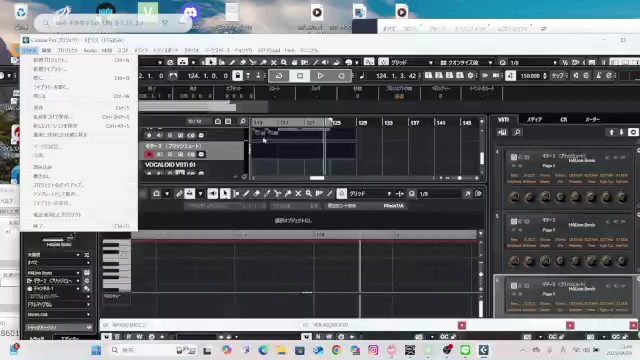This screenshot has height=360, width=640.
Task: Toggle the transport Cycle loop button
Action: click(x=279, y=76)
